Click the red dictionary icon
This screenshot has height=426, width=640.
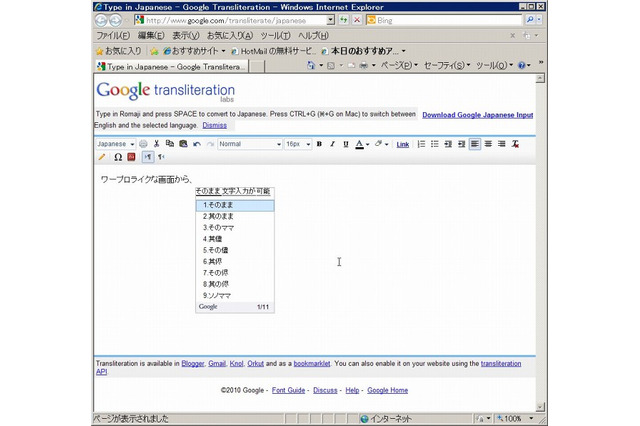(131, 157)
